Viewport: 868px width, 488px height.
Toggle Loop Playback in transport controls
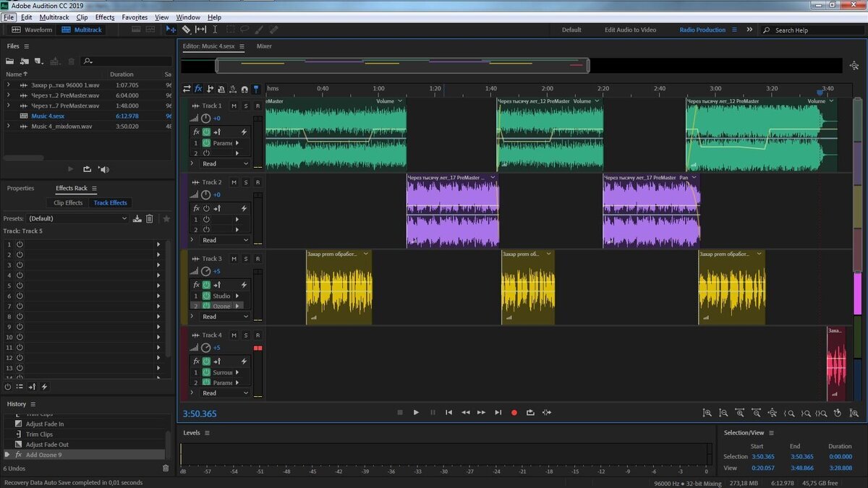point(530,412)
